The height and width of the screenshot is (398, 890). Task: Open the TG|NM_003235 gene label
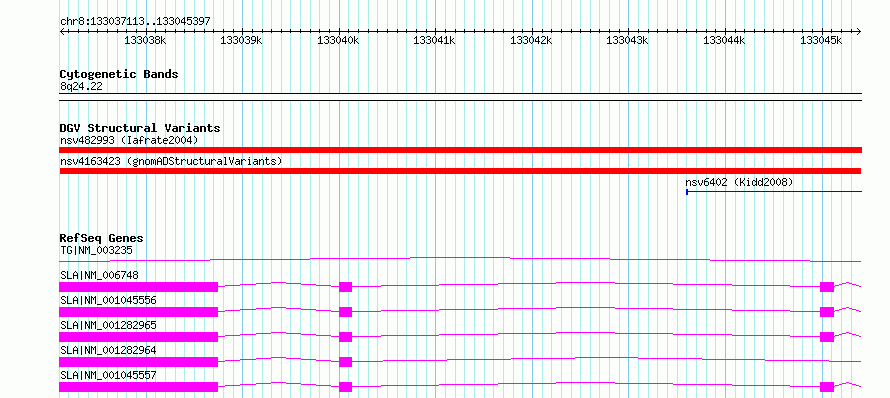pos(96,250)
